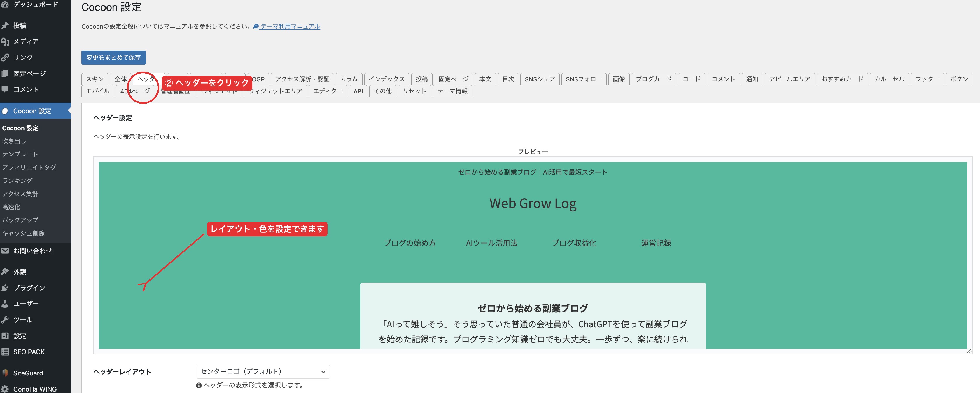Image resolution: width=980 pixels, height=393 pixels.
Task: Click the pushpin icon next to 投稿
Action: (x=5, y=25)
